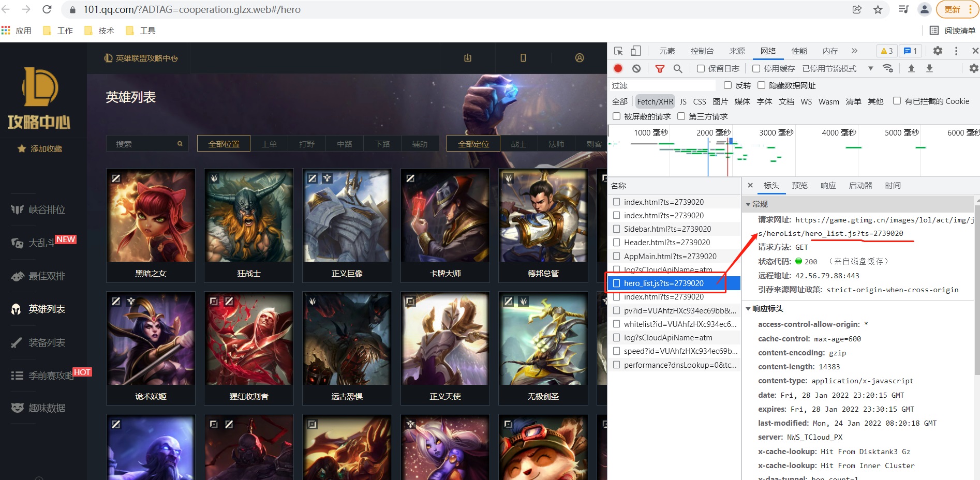The image size is (980, 480).
Task: Click the import HAR upload icon
Action: pos(911,68)
